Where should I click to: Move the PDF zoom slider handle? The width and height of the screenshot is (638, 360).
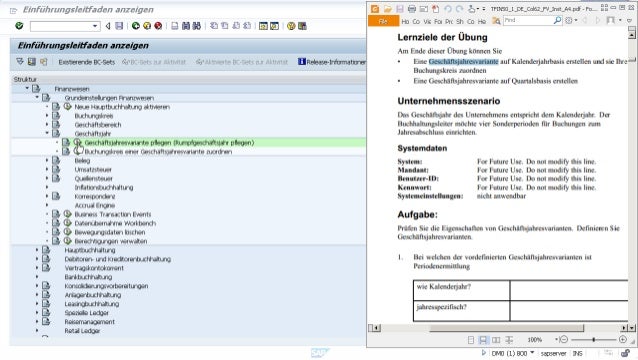click(594, 339)
